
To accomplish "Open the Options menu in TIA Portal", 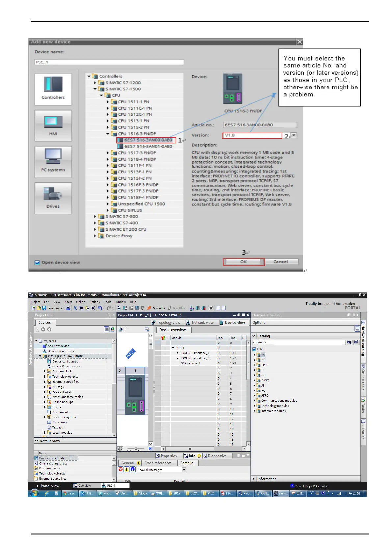I will [x=94, y=302].
